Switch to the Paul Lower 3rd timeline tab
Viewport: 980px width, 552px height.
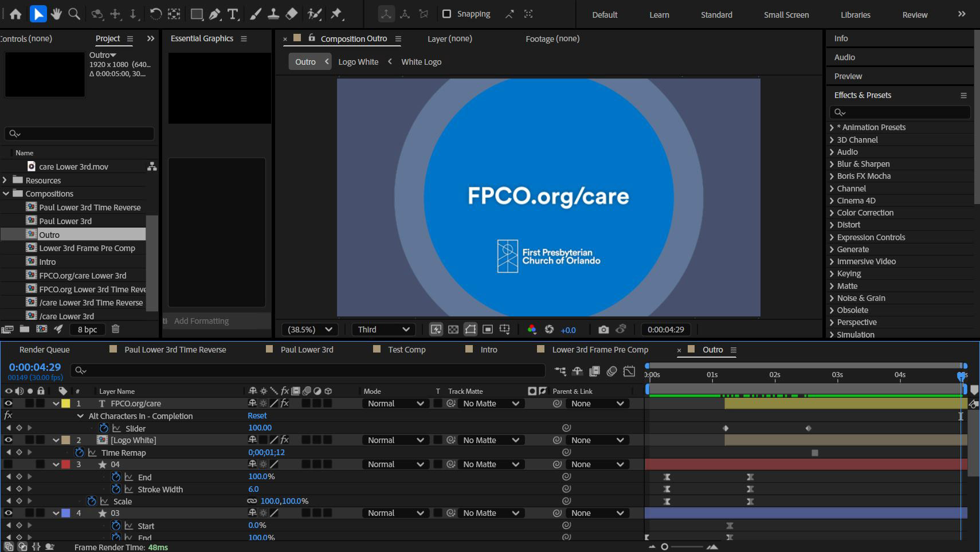tap(307, 350)
